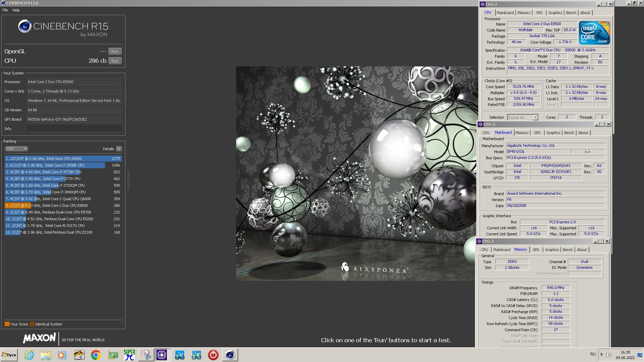The height and width of the screenshot is (362, 644).
Task: Click the red power button taskbar icon
Action: pos(213,355)
